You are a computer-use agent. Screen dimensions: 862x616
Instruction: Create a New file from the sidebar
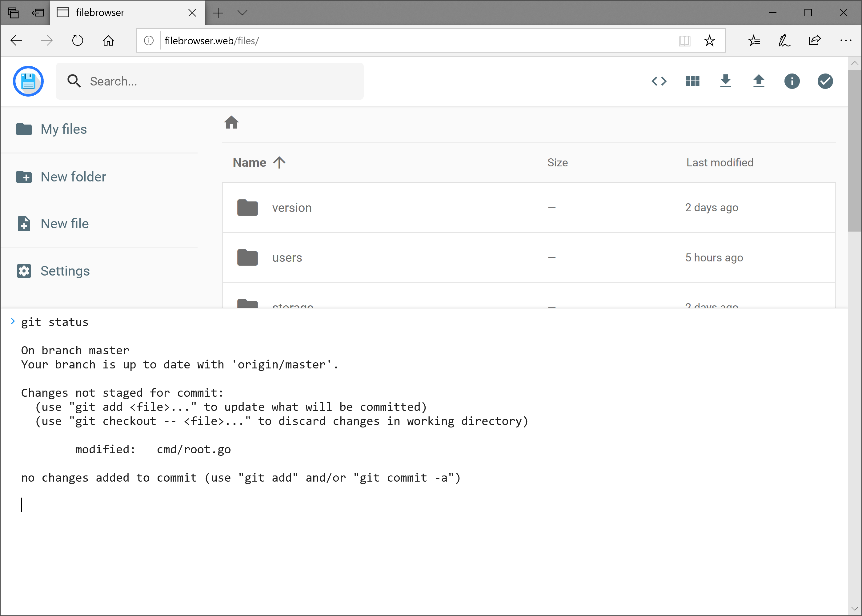64,223
